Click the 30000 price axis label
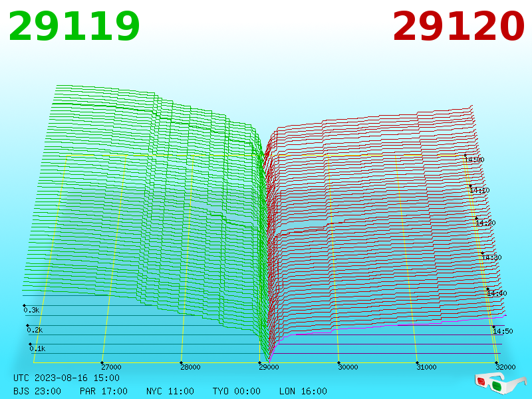Image resolution: width=532 pixels, height=399 pixels. pos(348,367)
